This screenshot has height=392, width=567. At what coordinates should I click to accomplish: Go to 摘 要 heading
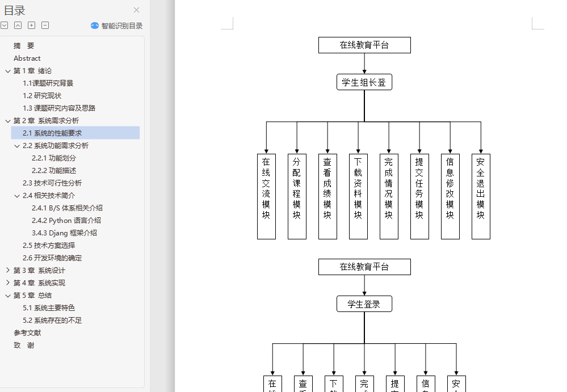[24, 46]
